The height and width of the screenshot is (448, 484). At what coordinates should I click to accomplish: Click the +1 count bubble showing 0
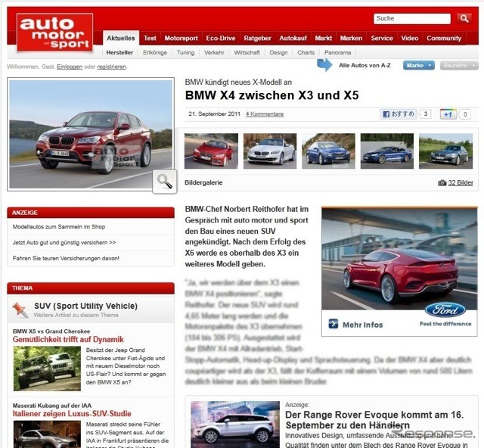tap(465, 114)
